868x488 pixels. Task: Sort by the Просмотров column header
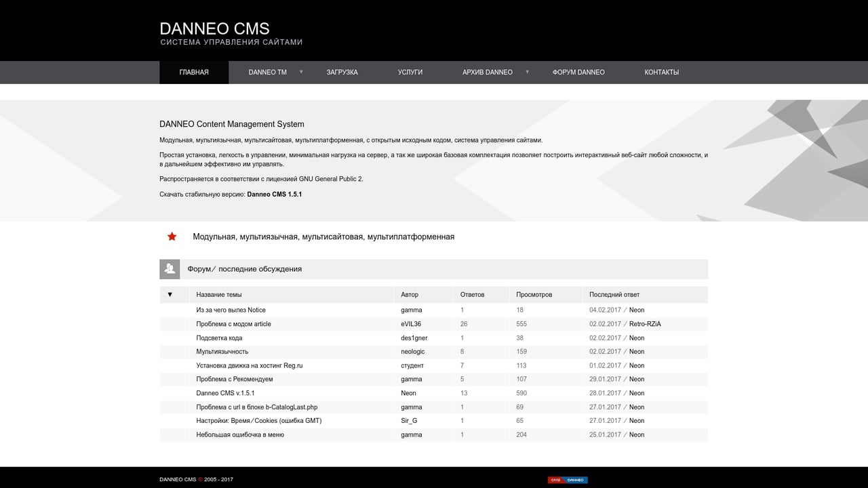(535, 294)
